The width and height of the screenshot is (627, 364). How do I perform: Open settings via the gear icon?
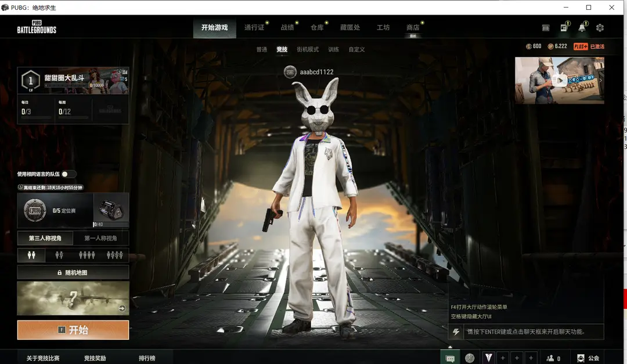[600, 28]
